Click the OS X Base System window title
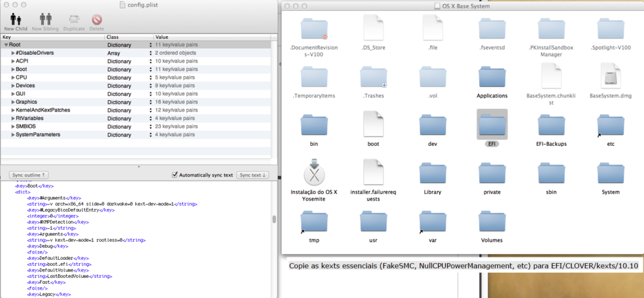This screenshot has width=644, height=298. pyautogui.click(x=466, y=6)
